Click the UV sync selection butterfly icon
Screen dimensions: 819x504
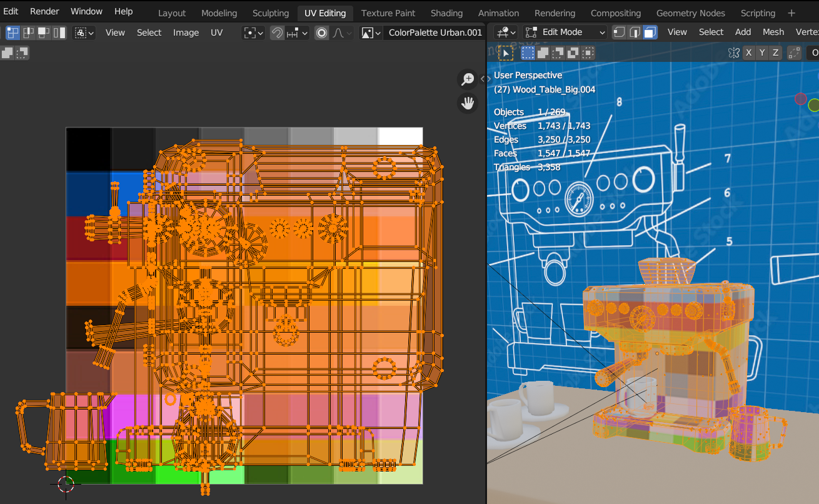[x=734, y=53]
